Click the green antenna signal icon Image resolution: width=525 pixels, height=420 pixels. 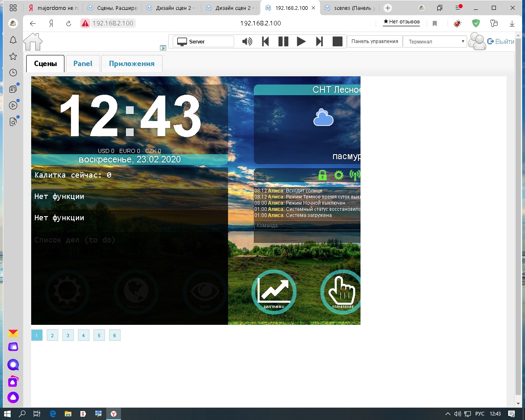(355, 176)
